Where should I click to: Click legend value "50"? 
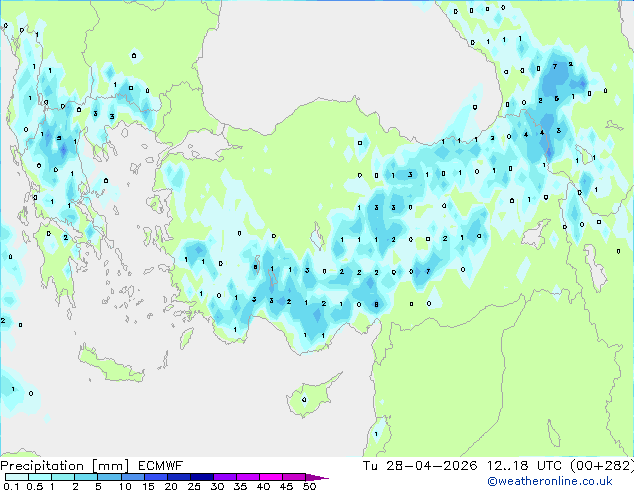point(309,486)
